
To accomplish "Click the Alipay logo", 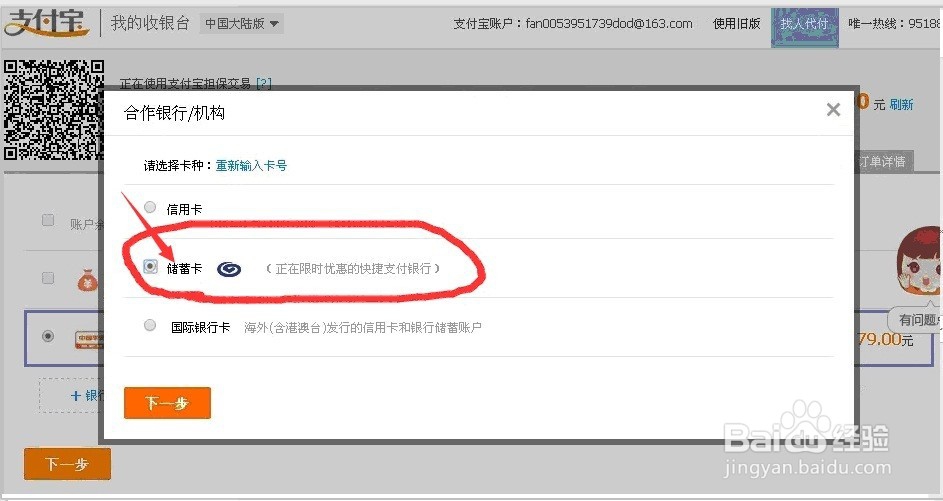I will click(46, 23).
